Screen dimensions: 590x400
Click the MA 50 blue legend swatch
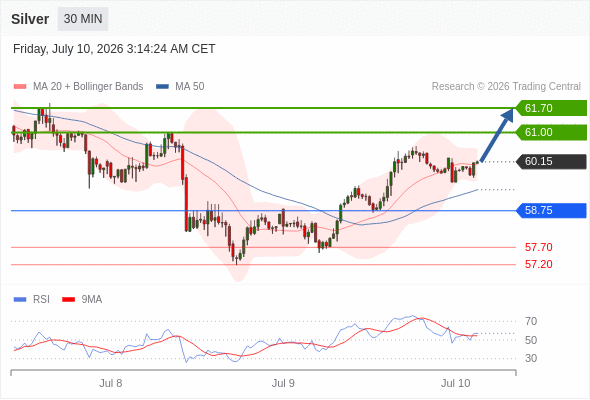pos(162,87)
